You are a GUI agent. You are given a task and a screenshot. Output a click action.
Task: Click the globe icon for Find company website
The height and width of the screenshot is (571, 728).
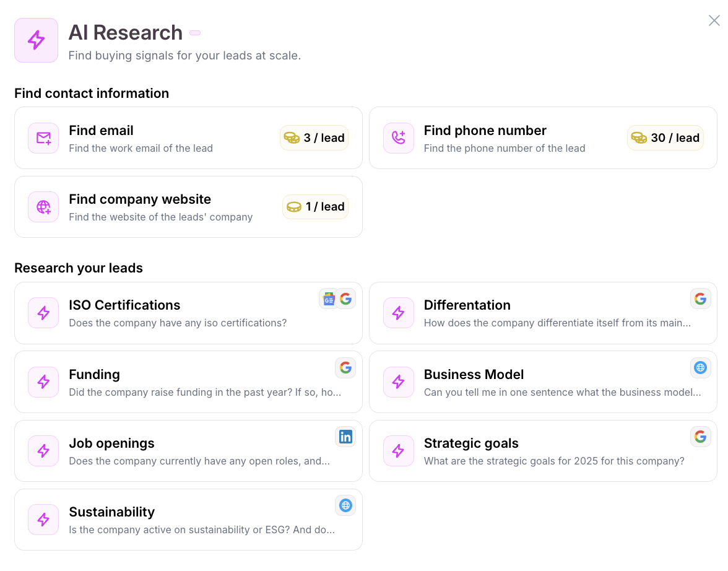click(x=43, y=207)
